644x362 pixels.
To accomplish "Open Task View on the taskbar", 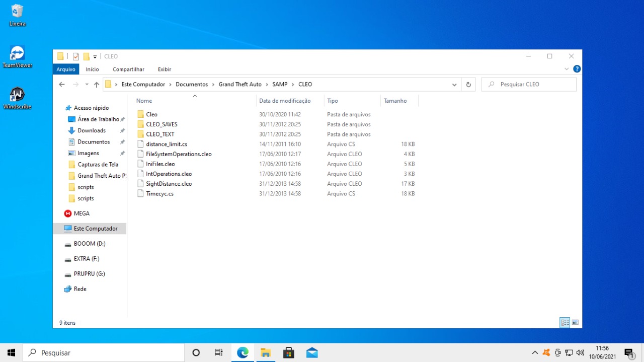I will coord(219,353).
